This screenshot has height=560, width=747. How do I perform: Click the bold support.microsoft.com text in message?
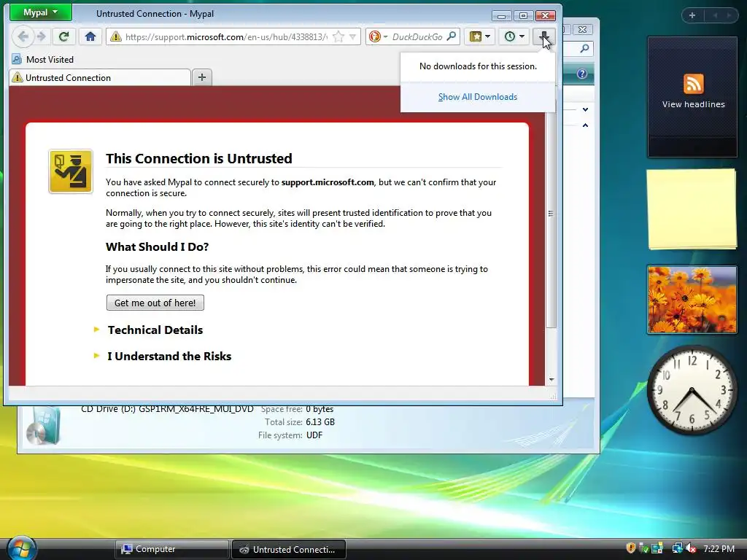click(328, 182)
